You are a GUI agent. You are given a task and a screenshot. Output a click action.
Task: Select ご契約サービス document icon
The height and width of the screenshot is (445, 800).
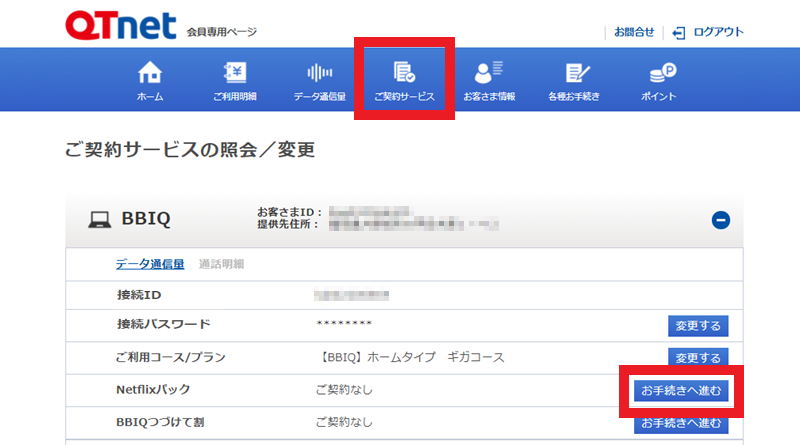tap(404, 72)
